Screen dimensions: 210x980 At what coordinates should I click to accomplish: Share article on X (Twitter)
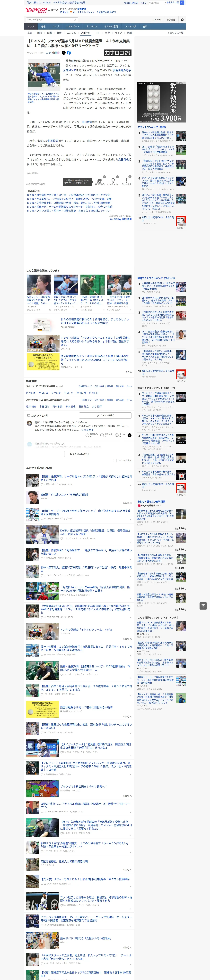pyautogui.click(x=64, y=53)
